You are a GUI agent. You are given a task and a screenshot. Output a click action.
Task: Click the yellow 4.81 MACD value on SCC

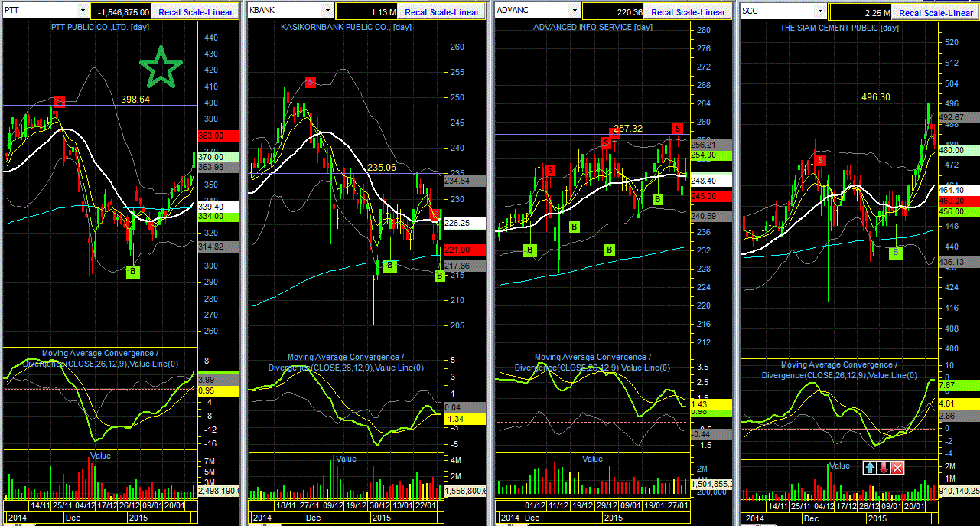tap(958, 403)
